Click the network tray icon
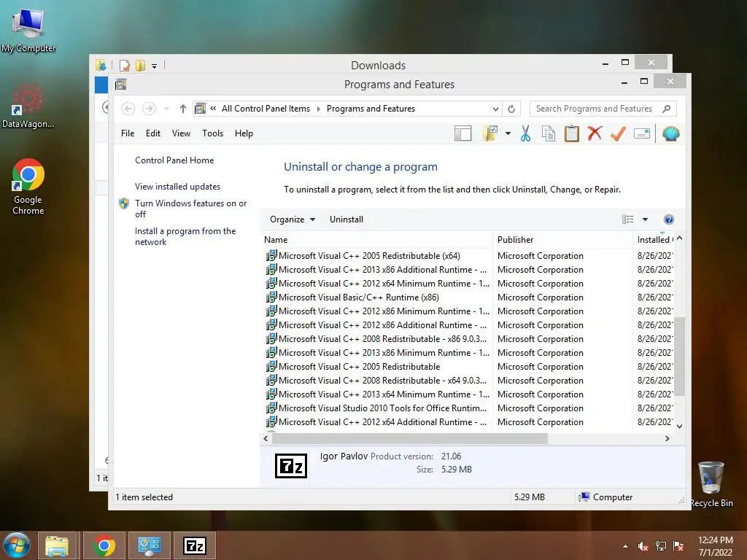Image resolution: width=747 pixels, height=560 pixels. coord(661,546)
